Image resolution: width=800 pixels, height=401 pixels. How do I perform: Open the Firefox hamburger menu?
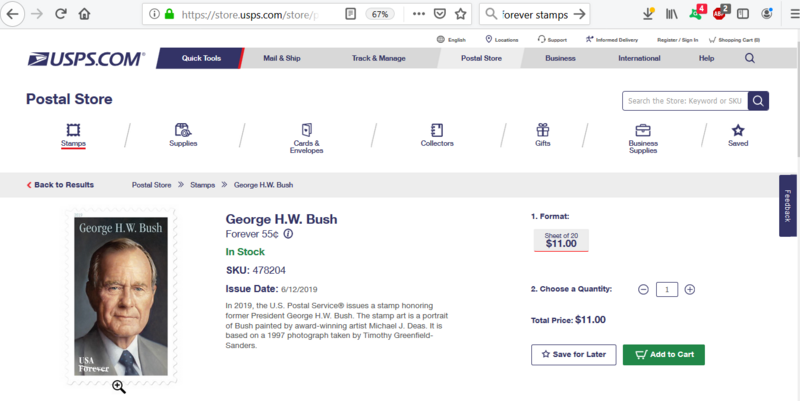coord(794,14)
